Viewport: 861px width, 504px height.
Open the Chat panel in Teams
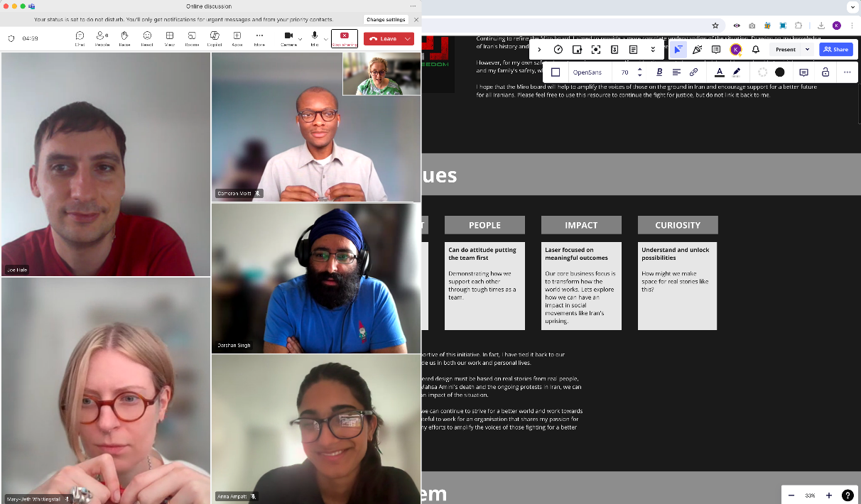tap(80, 38)
